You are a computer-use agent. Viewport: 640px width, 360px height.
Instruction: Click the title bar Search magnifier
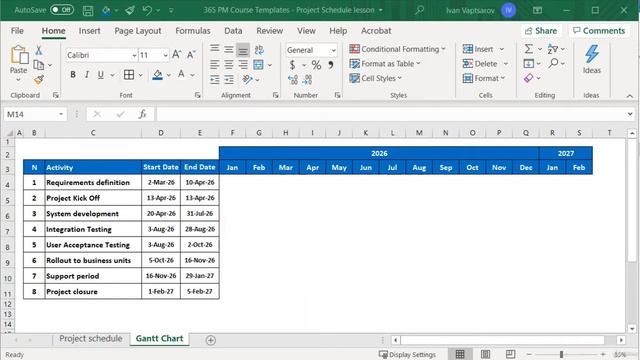point(419,10)
